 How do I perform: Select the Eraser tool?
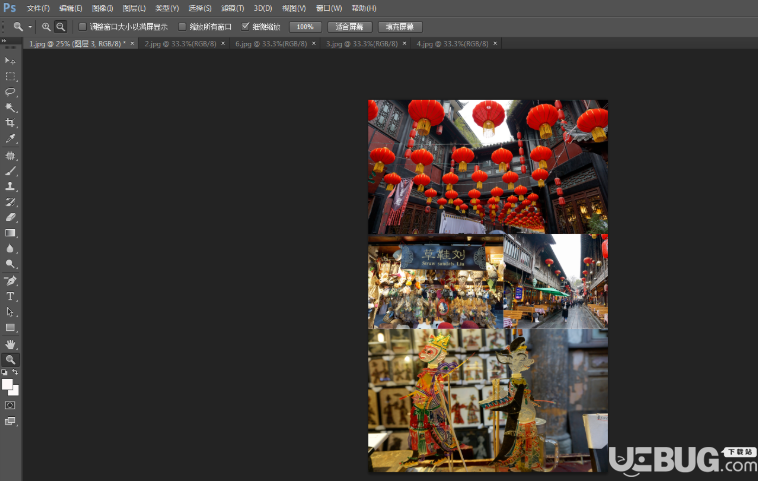[x=10, y=218]
